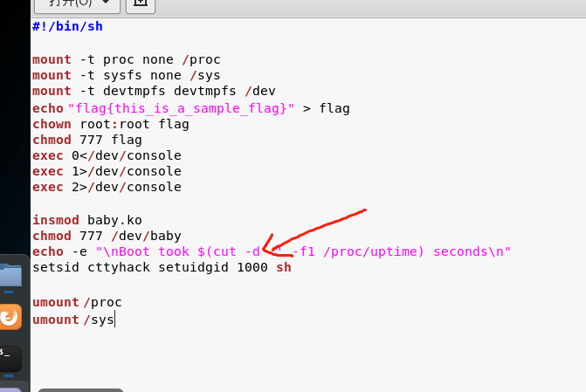Open the Files manager from dock
Viewport: 586px width, 392px height.
pyautogui.click(x=10, y=277)
